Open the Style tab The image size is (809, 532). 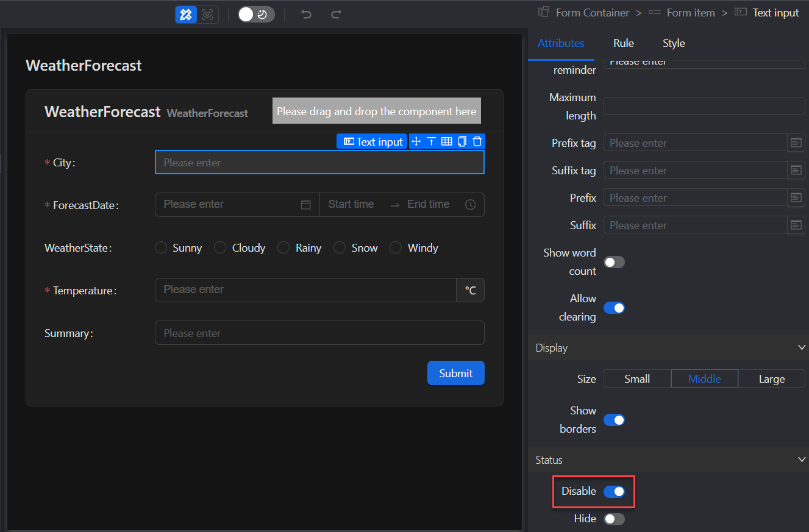tap(674, 43)
